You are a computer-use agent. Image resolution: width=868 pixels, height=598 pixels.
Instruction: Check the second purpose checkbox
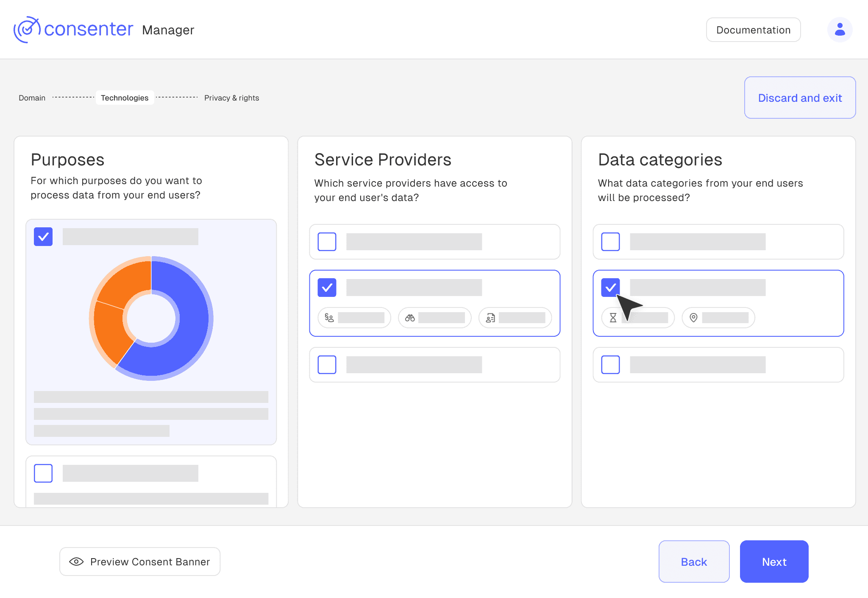tap(43, 473)
